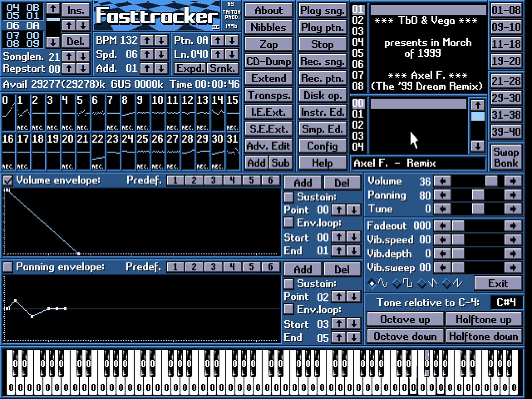
Task: Click the Tune slider handle
Action: (478, 209)
